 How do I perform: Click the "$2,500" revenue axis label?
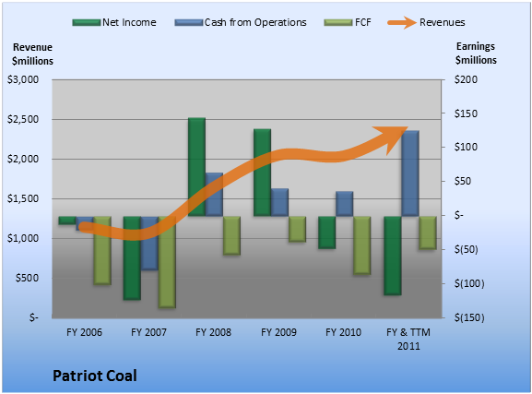click(x=23, y=120)
